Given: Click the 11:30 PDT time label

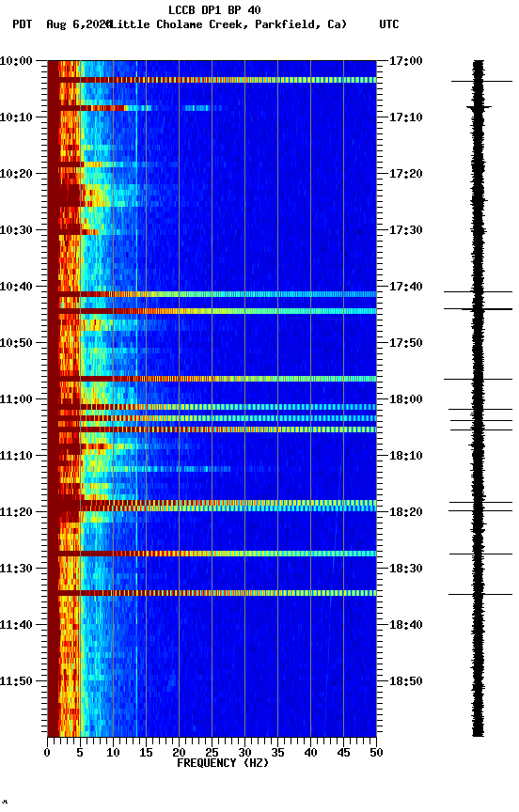Looking at the screenshot, I should pos(16,570).
